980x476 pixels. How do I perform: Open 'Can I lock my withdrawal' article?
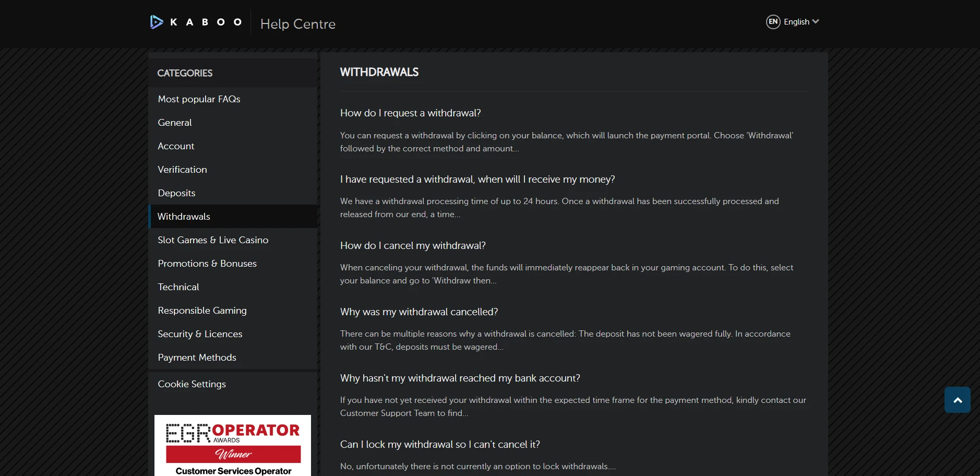click(440, 445)
